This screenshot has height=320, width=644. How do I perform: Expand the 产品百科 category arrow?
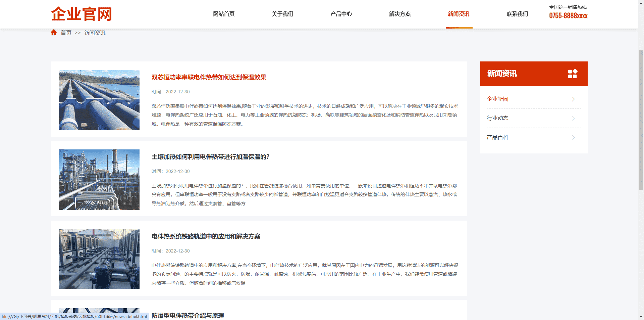click(x=573, y=137)
